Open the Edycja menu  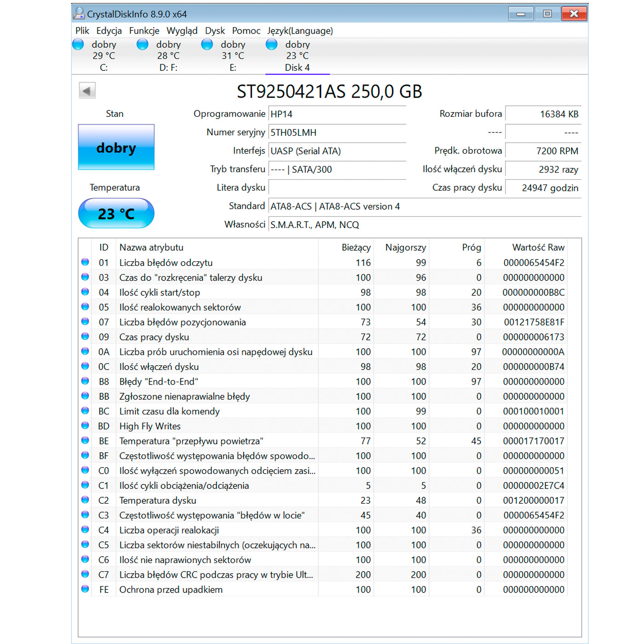109,30
